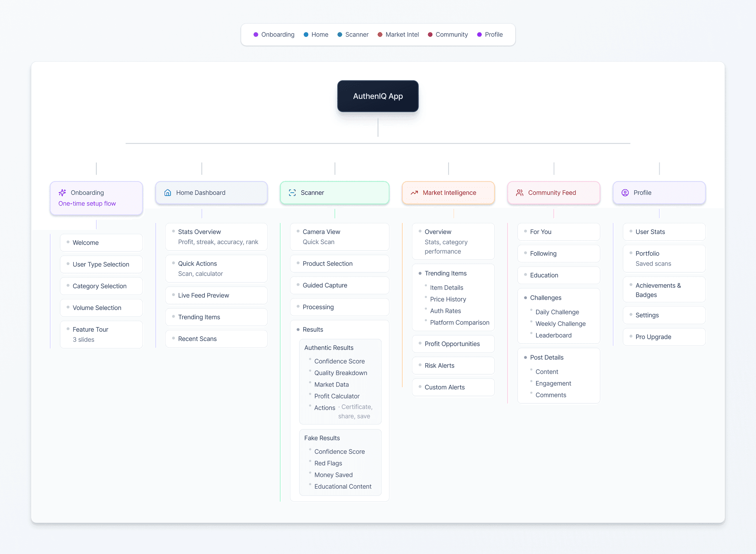The width and height of the screenshot is (756, 554).
Task: Open the Community Feed section card
Action: tap(554, 193)
